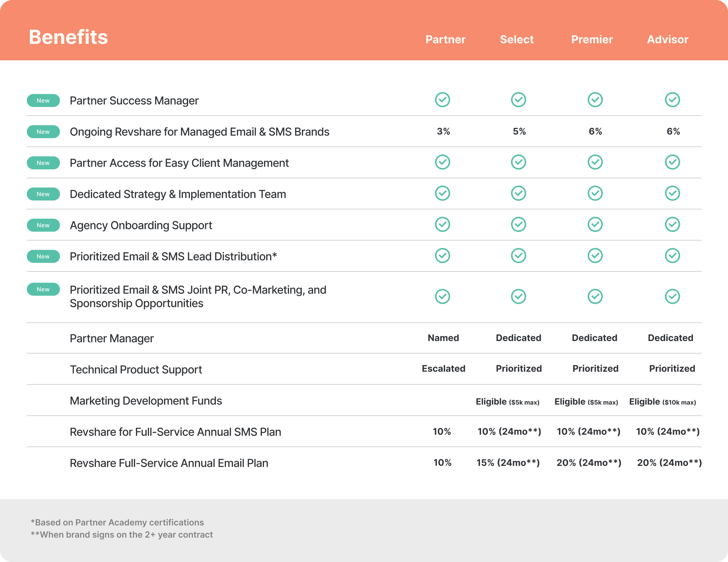Click the Benefits heading
The image size is (728, 562).
point(68,37)
